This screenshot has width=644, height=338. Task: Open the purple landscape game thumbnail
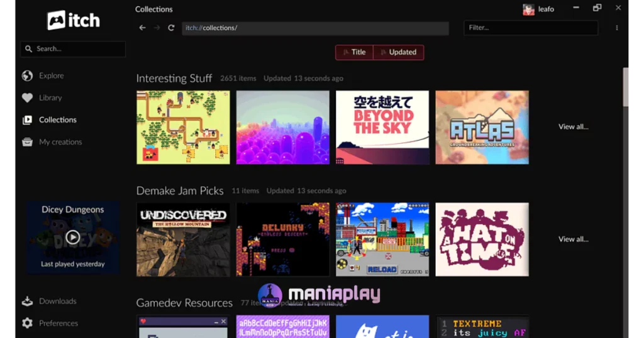pyautogui.click(x=282, y=128)
